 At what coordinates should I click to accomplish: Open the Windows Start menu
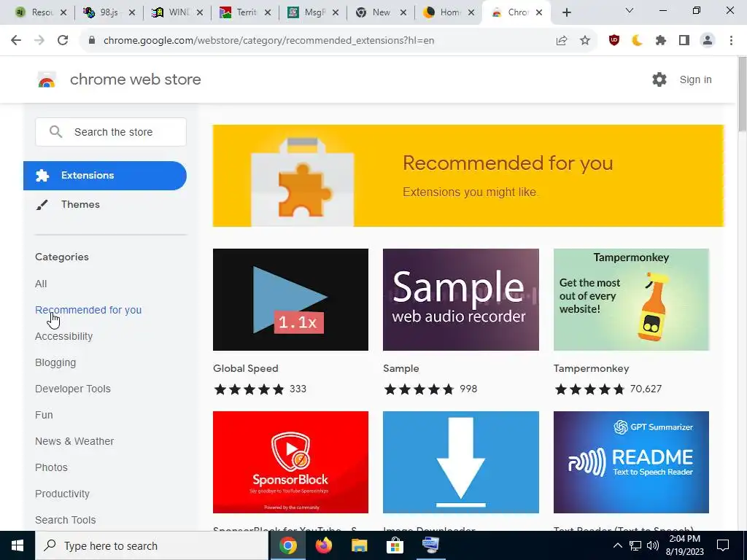(x=18, y=545)
